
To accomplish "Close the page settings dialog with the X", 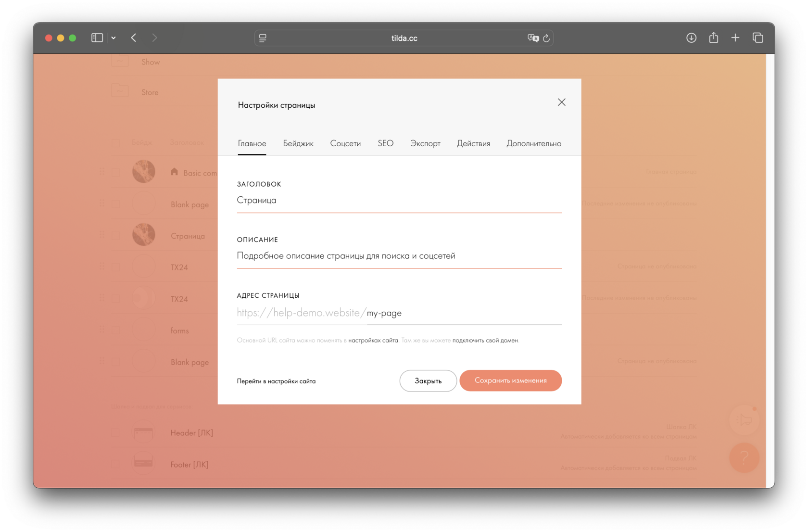I will [561, 102].
